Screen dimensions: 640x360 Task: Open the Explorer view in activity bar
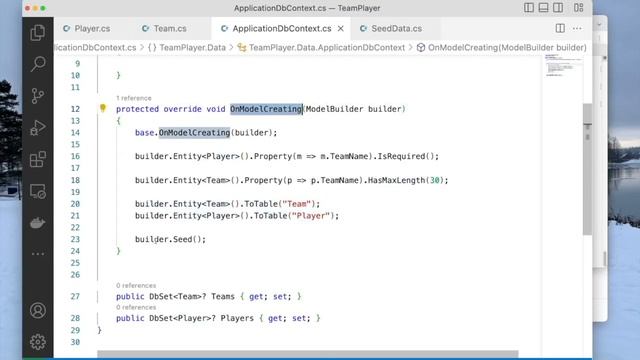click(x=38, y=33)
